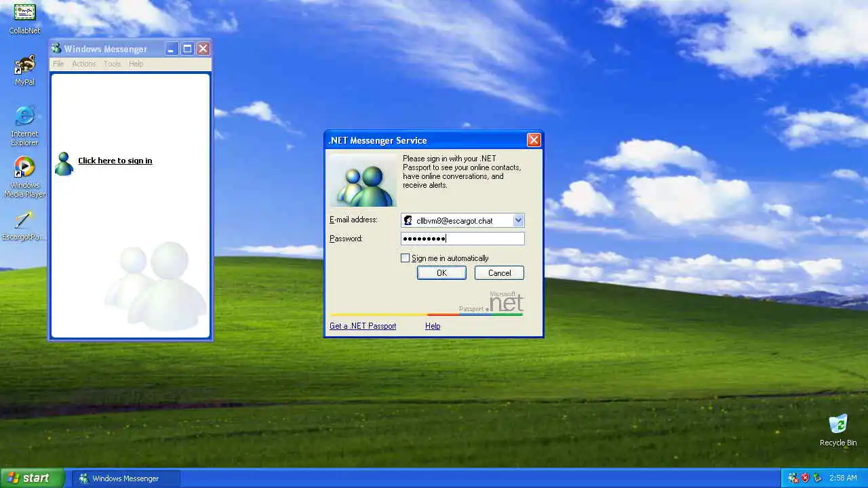868x488 pixels.
Task: Select the Windows Messenger taskbar button
Action: 126,478
